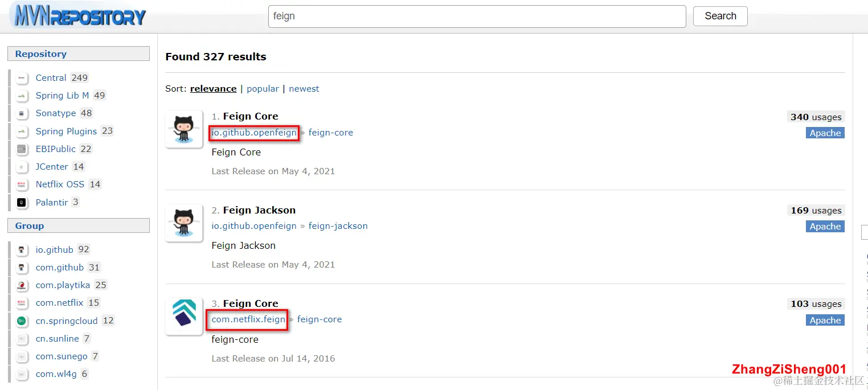
Task: Click the 103 usages badge
Action: pos(816,304)
